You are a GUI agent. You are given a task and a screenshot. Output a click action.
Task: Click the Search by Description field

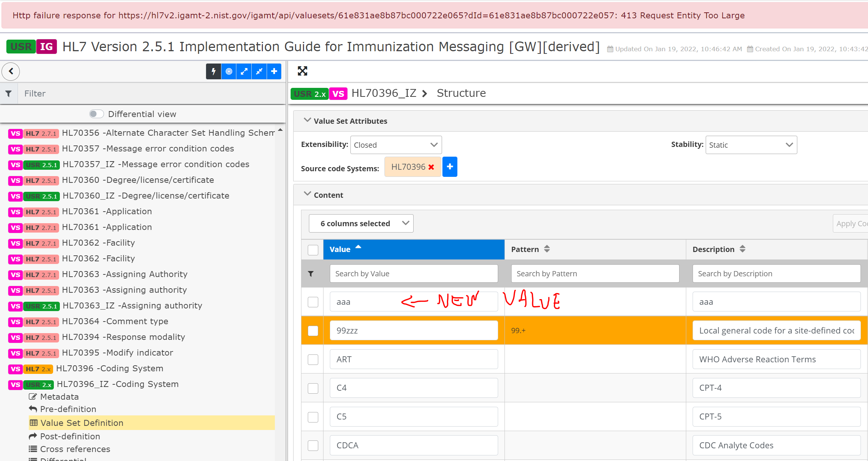click(776, 274)
